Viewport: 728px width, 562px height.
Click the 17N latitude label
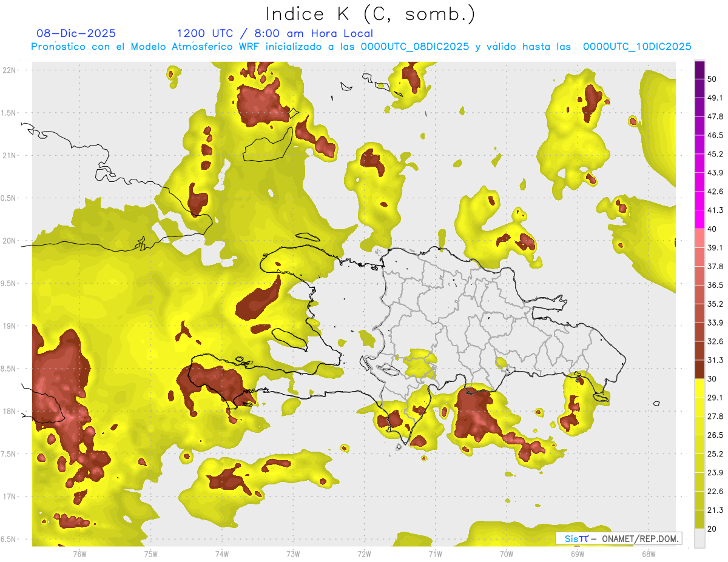(x=10, y=497)
